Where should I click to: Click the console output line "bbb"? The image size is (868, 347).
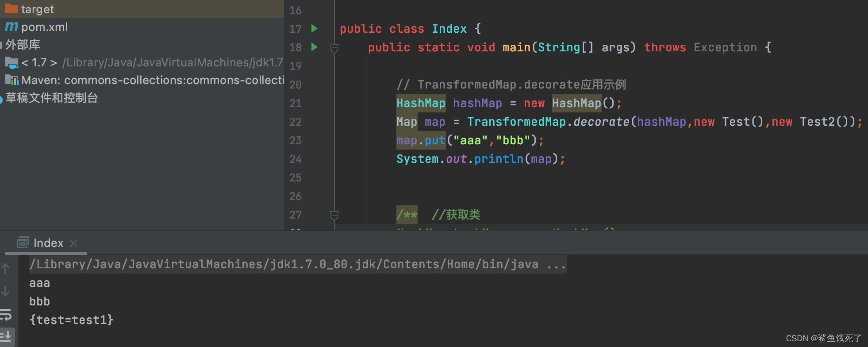(39, 301)
